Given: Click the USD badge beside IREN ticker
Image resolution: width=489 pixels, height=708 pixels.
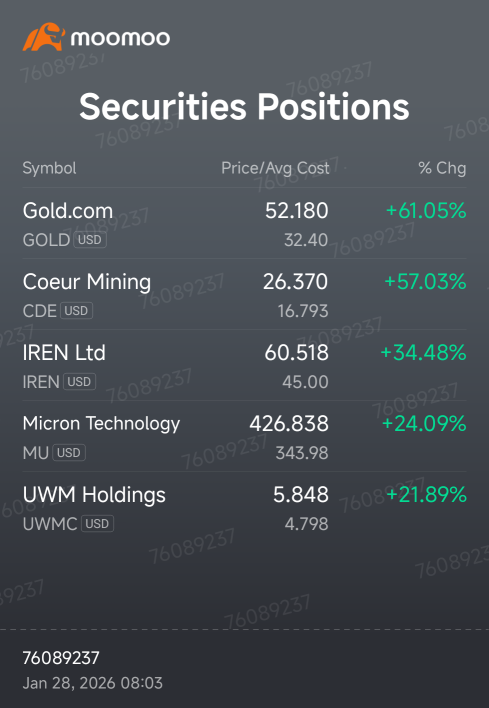Looking at the screenshot, I should point(79,382).
